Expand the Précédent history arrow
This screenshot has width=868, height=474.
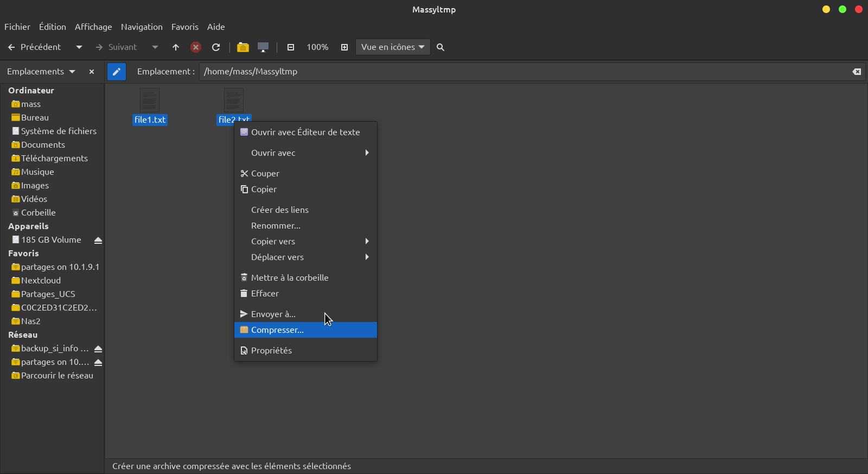(79, 47)
